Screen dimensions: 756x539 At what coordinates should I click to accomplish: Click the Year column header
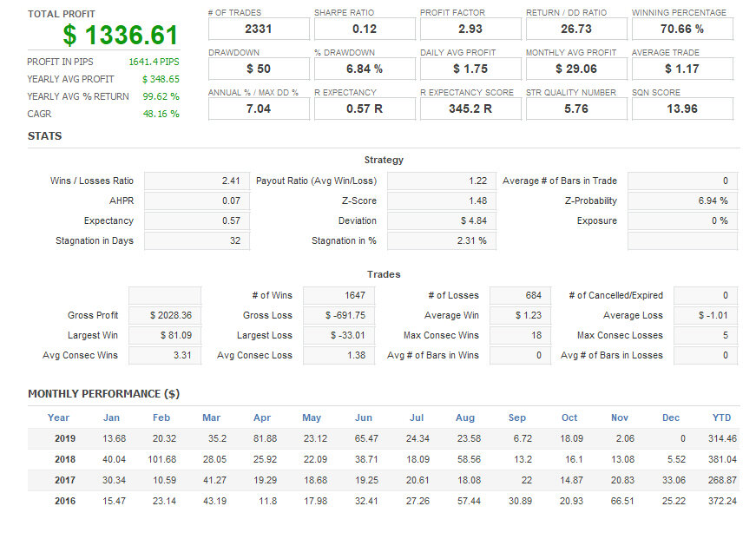click(58, 418)
